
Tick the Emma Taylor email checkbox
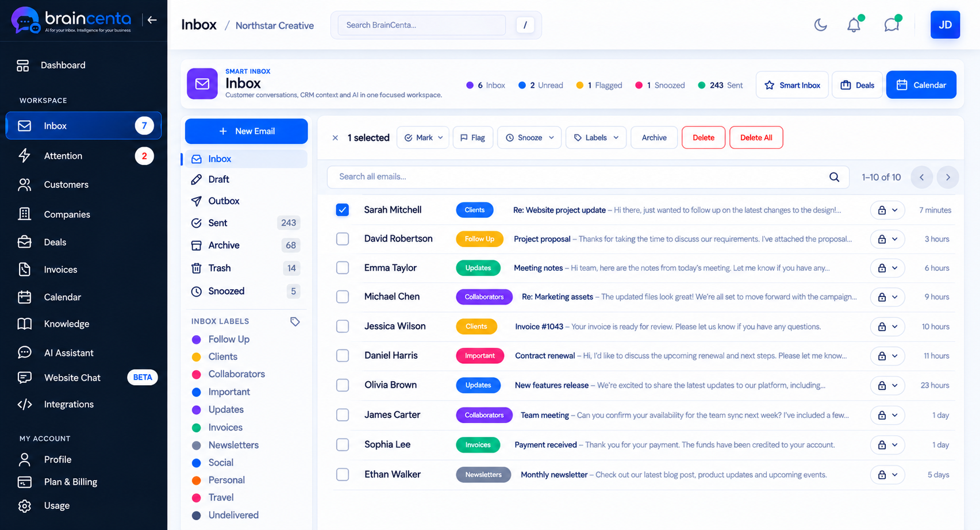pos(343,268)
